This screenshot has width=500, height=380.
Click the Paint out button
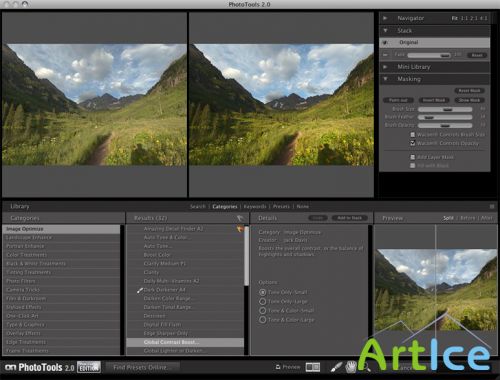[x=398, y=100]
